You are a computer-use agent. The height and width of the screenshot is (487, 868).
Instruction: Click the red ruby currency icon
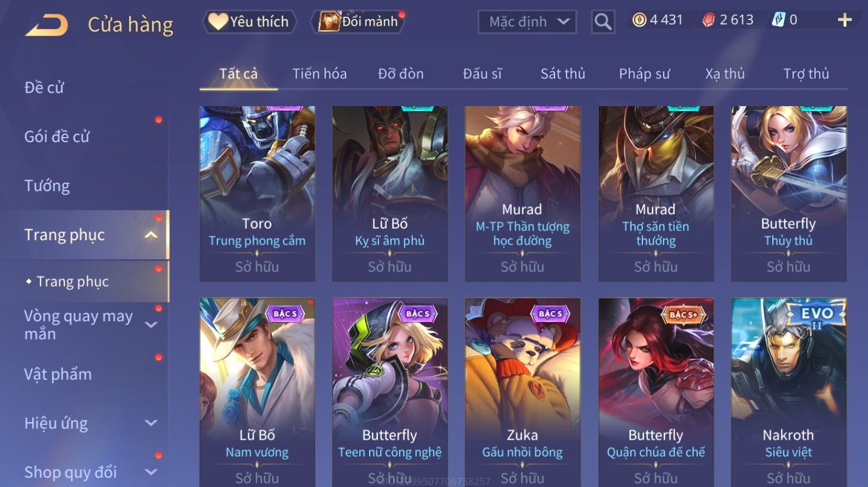[709, 21]
